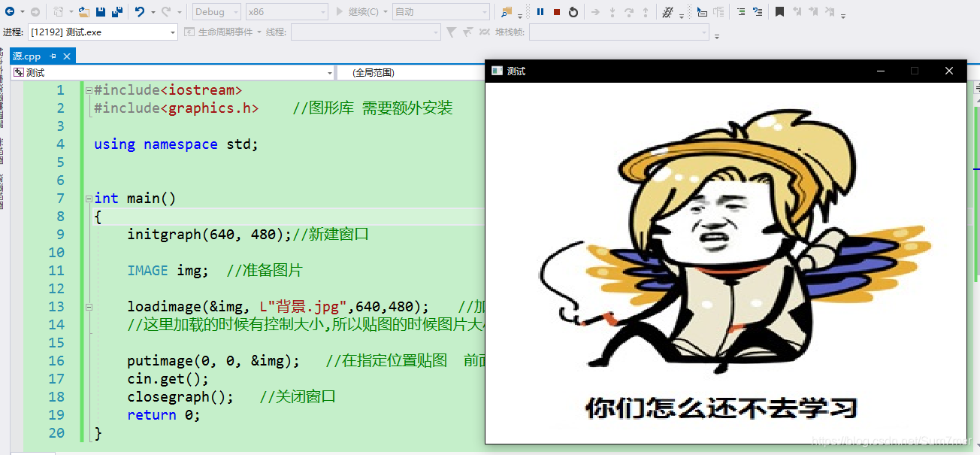980x455 pixels.
Task: Click Show Next Statement arrow
Action: tap(595, 12)
